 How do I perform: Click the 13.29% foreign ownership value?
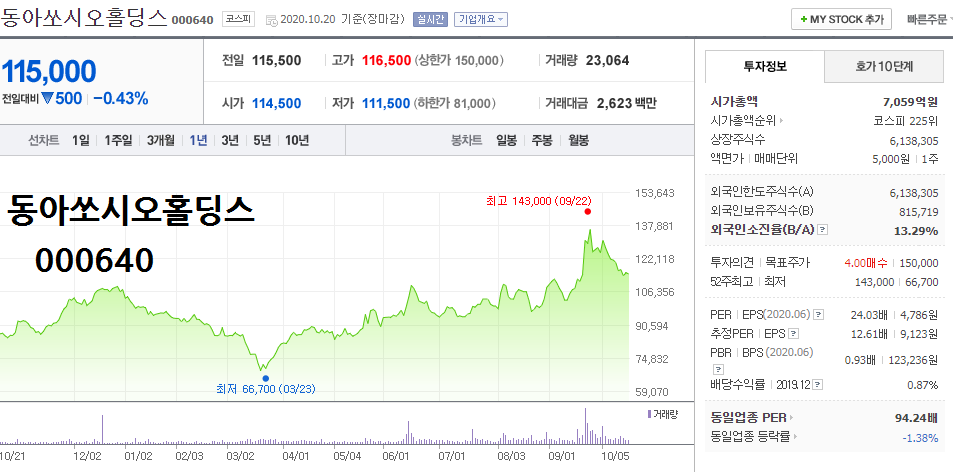click(x=918, y=231)
